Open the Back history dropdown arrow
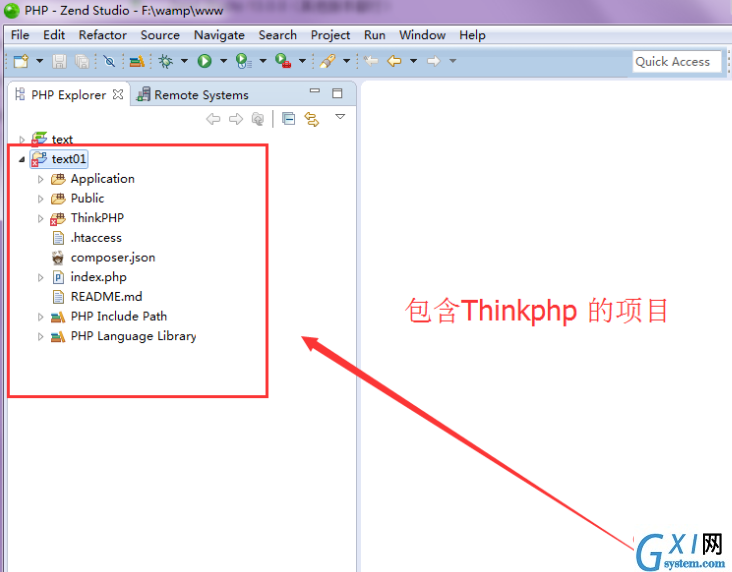Screen dimensions: 732x572 coord(414,61)
